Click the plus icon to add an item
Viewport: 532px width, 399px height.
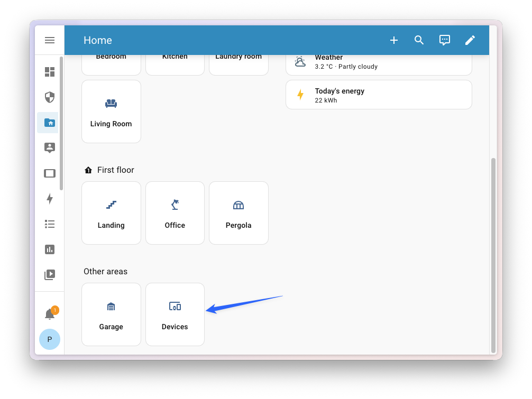tap(393, 40)
